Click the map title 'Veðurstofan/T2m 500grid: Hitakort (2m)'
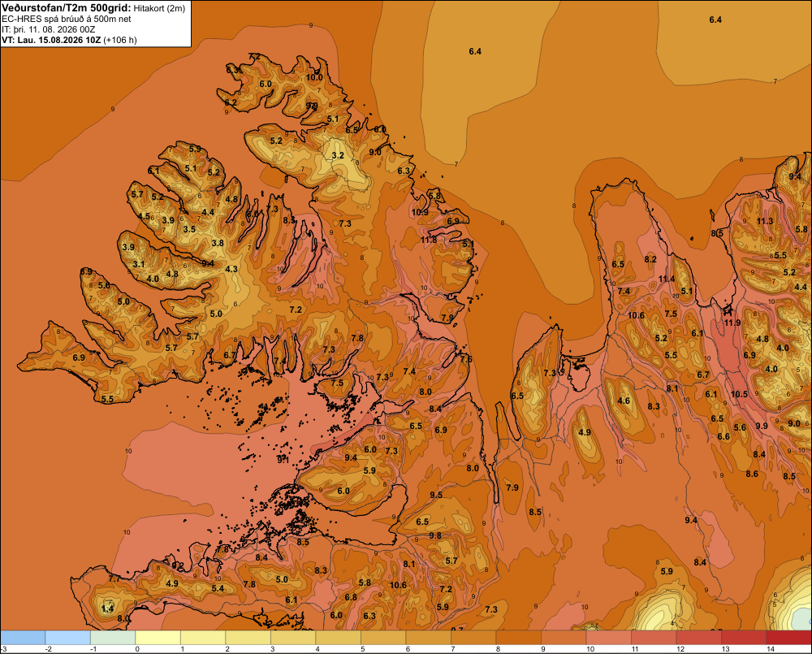The image size is (812, 654). (93, 8)
